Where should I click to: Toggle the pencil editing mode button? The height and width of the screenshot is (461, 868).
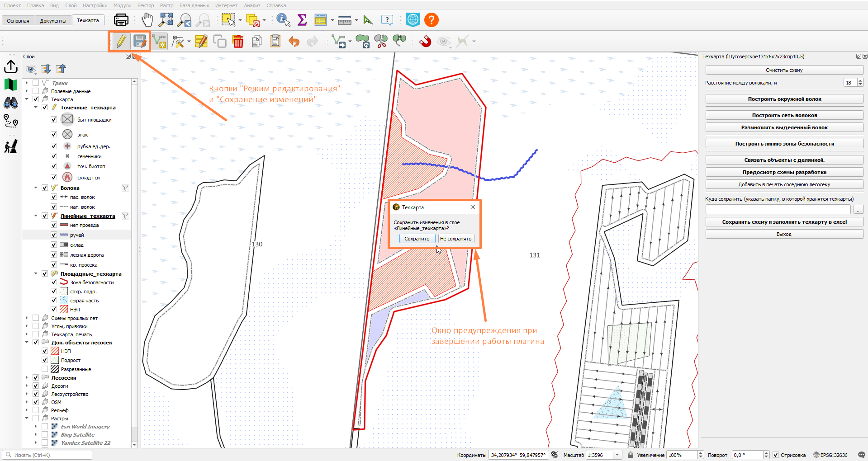tap(121, 42)
